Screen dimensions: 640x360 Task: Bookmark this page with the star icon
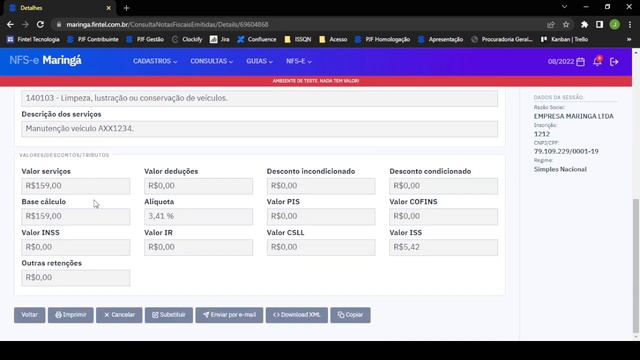(566, 24)
